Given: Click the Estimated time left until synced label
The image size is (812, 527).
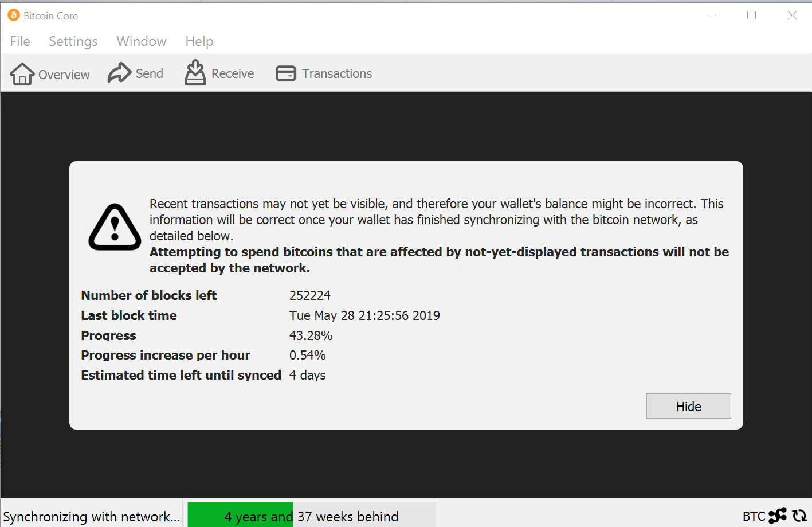Looking at the screenshot, I should pos(181,375).
